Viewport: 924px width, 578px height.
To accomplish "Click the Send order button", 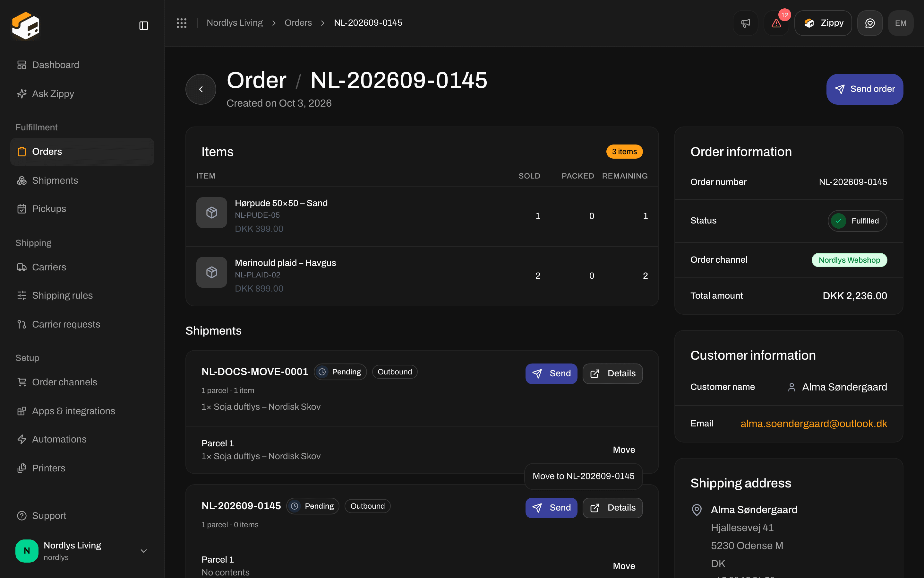I will (x=864, y=89).
